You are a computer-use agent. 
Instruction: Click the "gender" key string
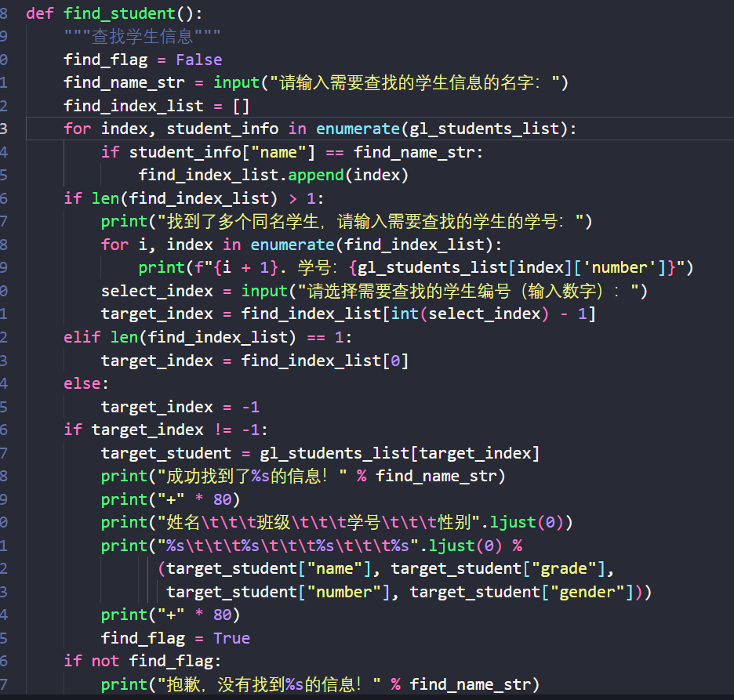coord(587,593)
